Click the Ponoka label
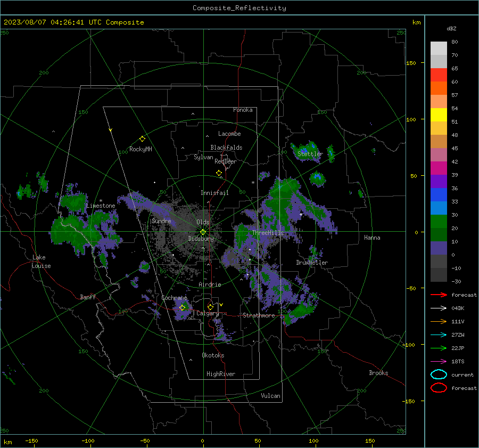 243,110
